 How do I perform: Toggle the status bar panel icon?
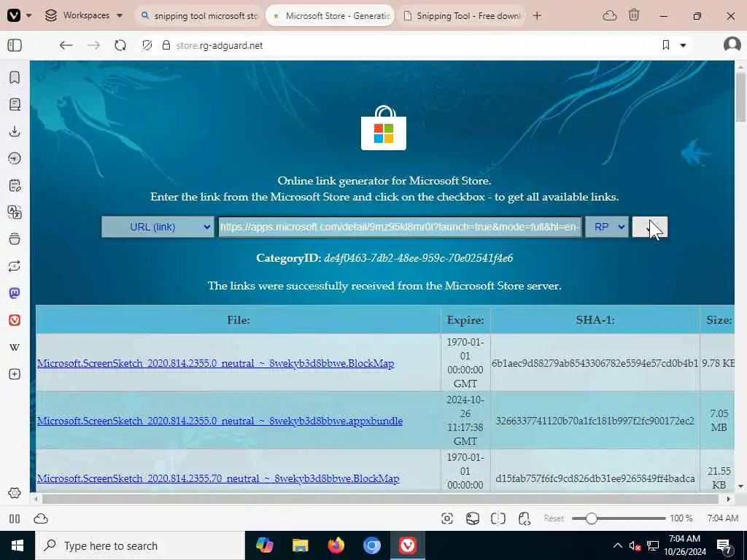15,518
